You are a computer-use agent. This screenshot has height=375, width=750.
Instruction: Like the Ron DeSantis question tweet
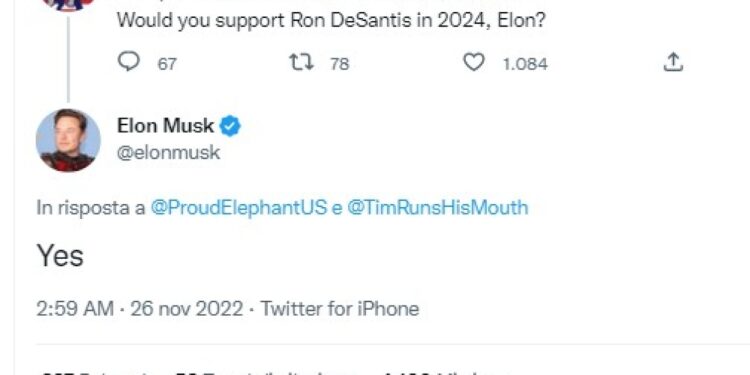click(x=474, y=62)
